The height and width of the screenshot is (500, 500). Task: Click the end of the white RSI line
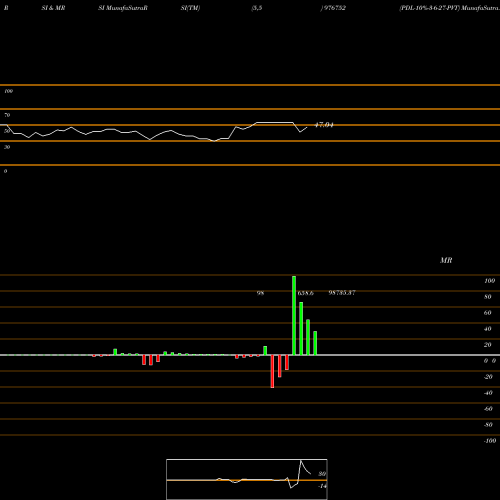[x=307, y=127]
